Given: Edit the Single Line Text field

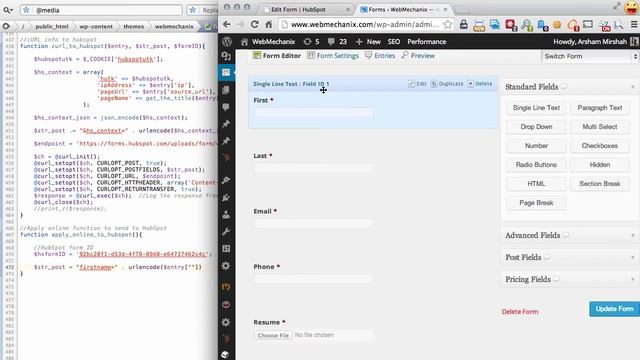Looking at the screenshot, I should pyautogui.click(x=418, y=84).
